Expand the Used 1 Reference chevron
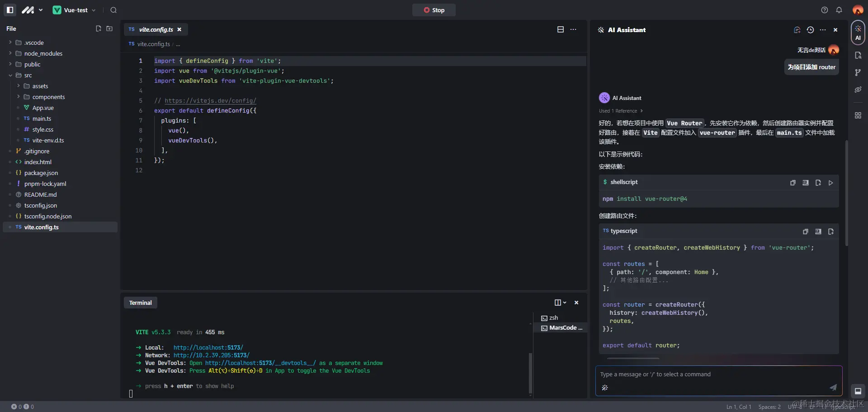The width and height of the screenshot is (868, 412). 642,111
